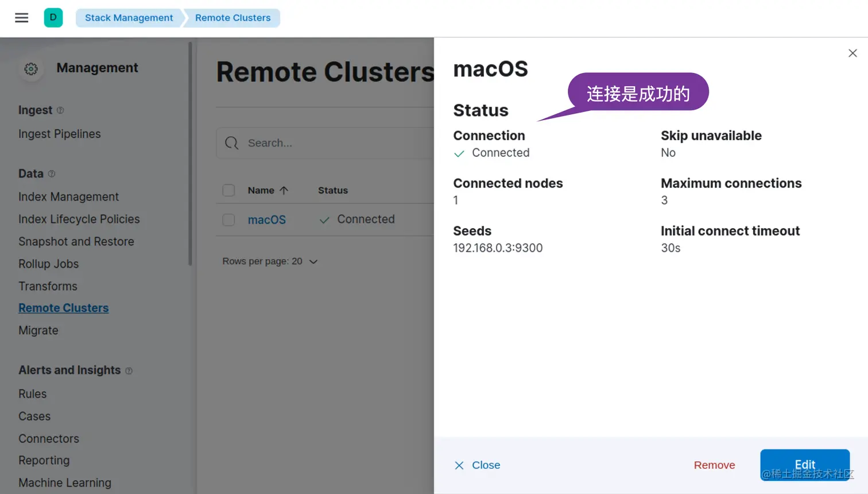Open the Cases page
868x494 pixels.
34,416
